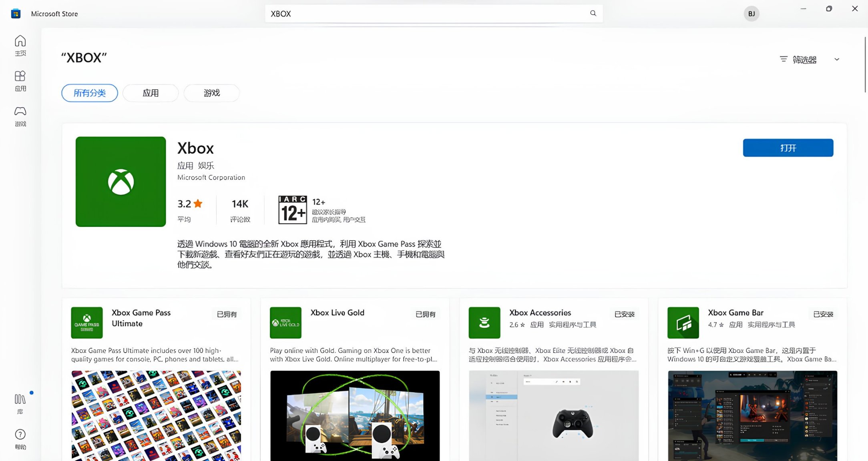Click the search box containing XBOX
Image resolution: width=868 pixels, height=461 pixels.
(434, 14)
